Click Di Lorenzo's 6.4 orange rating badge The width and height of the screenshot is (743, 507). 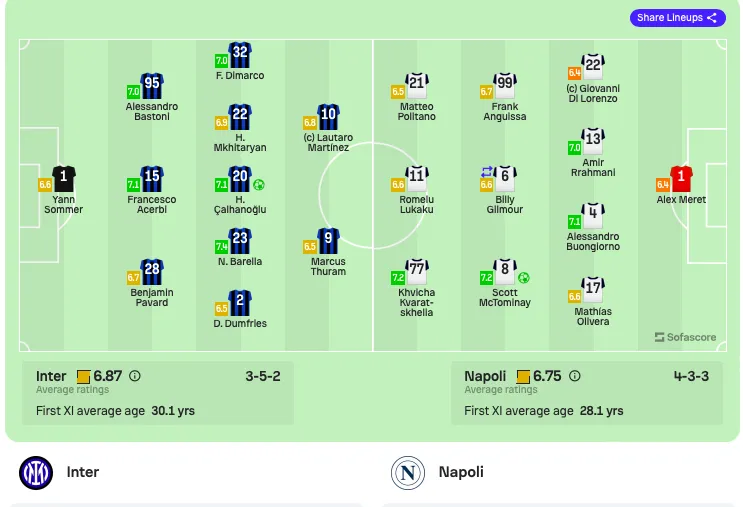point(574,73)
